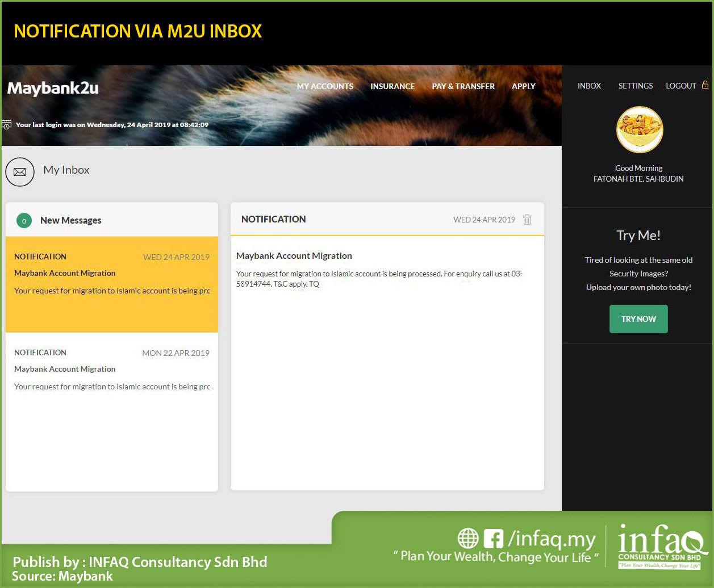Click the My Inbox title text

click(66, 170)
